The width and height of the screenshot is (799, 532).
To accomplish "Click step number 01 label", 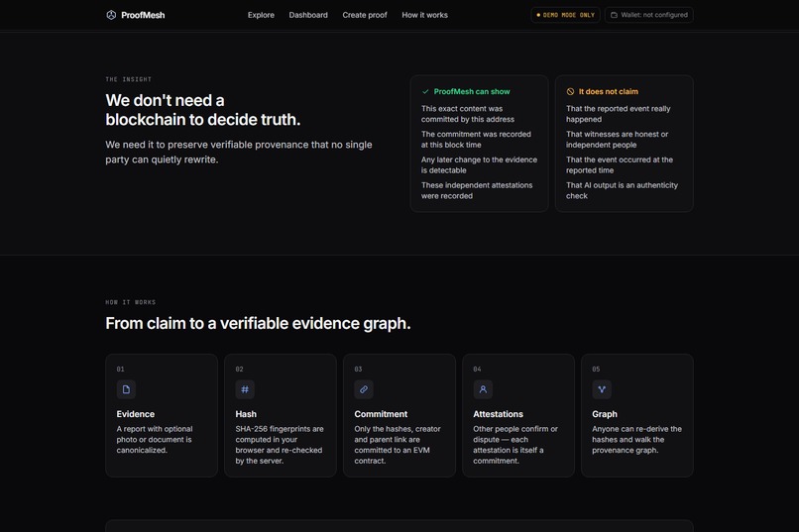I will (x=120, y=370).
